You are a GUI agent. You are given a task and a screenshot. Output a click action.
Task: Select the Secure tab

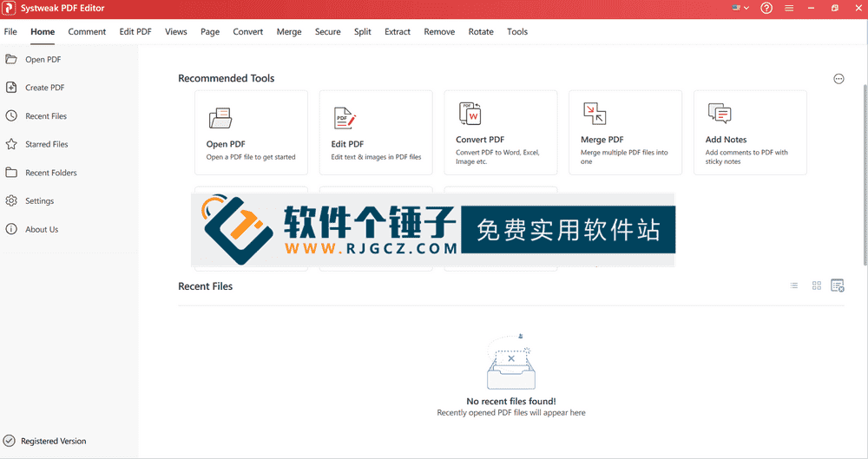click(x=328, y=31)
